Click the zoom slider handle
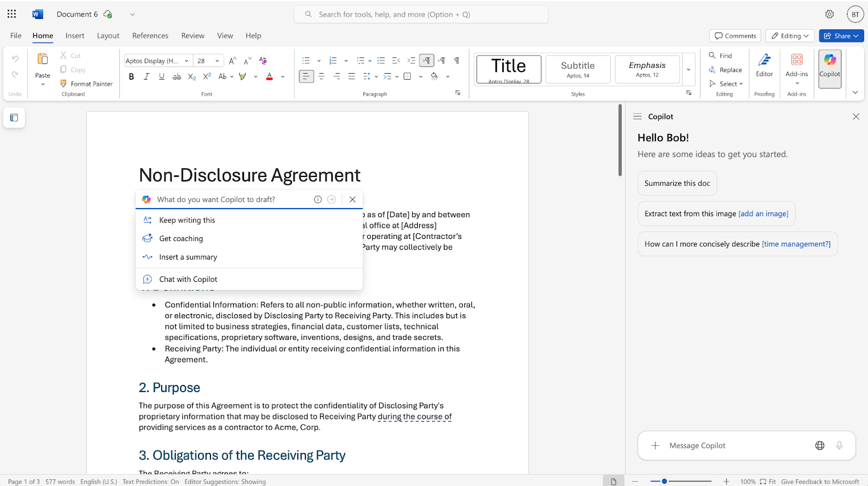This screenshot has width=868, height=486. [x=664, y=481]
